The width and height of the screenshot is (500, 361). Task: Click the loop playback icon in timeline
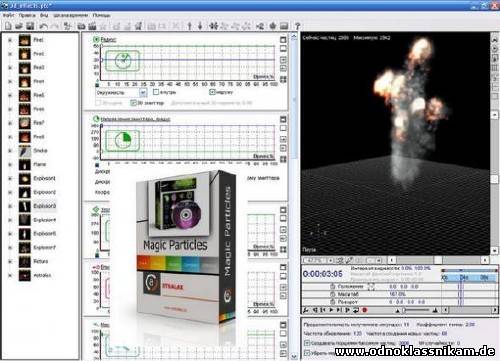click(356, 310)
